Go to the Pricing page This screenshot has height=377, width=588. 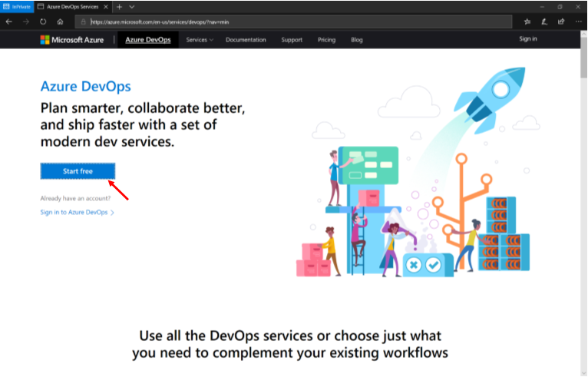[x=326, y=40]
